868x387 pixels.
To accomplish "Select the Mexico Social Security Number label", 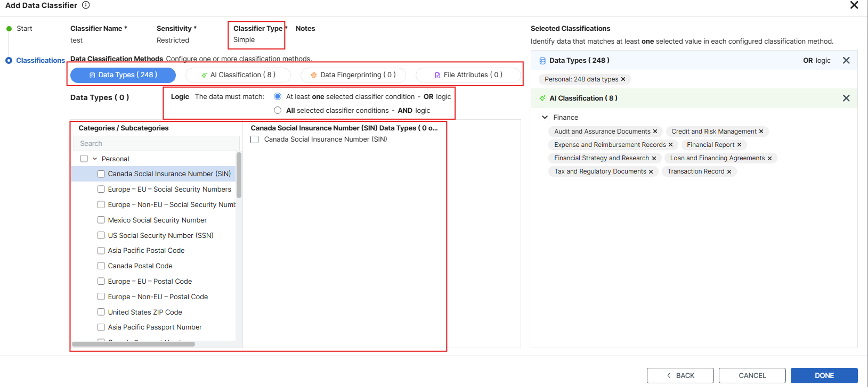I will click(x=157, y=220).
